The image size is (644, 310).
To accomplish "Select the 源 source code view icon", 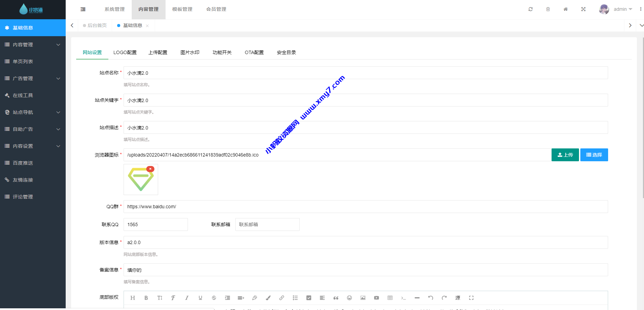I will (457, 298).
